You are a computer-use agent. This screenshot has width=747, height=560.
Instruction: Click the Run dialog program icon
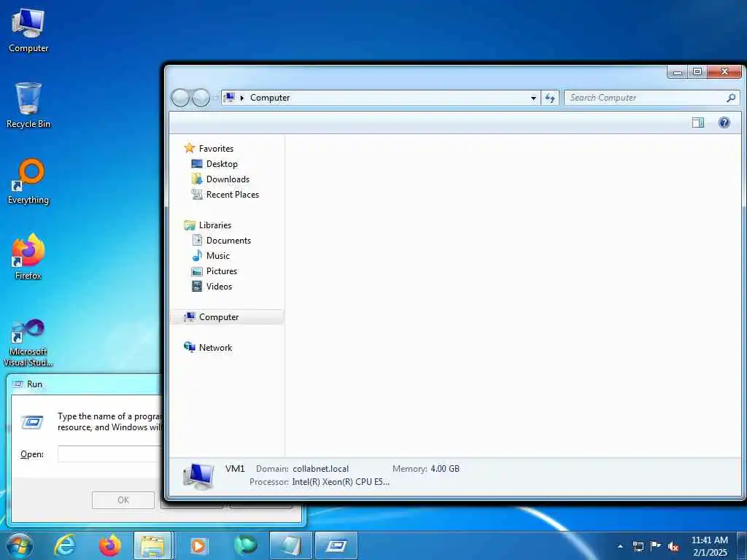pos(32,422)
